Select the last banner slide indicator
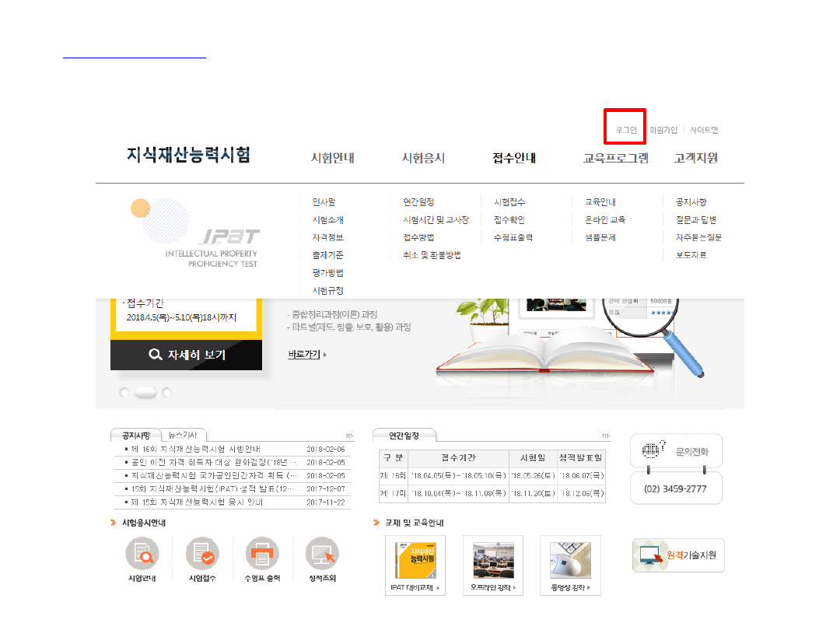This screenshot has width=840, height=630. (x=166, y=393)
